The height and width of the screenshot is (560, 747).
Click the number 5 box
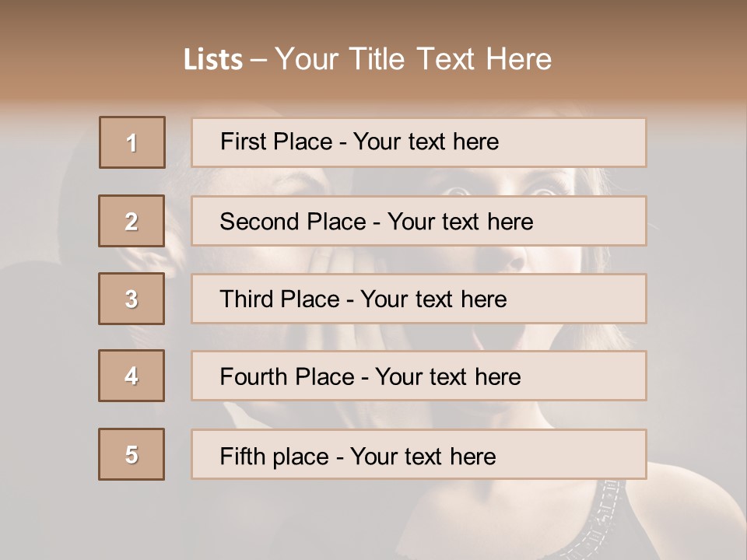pos(132,454)
